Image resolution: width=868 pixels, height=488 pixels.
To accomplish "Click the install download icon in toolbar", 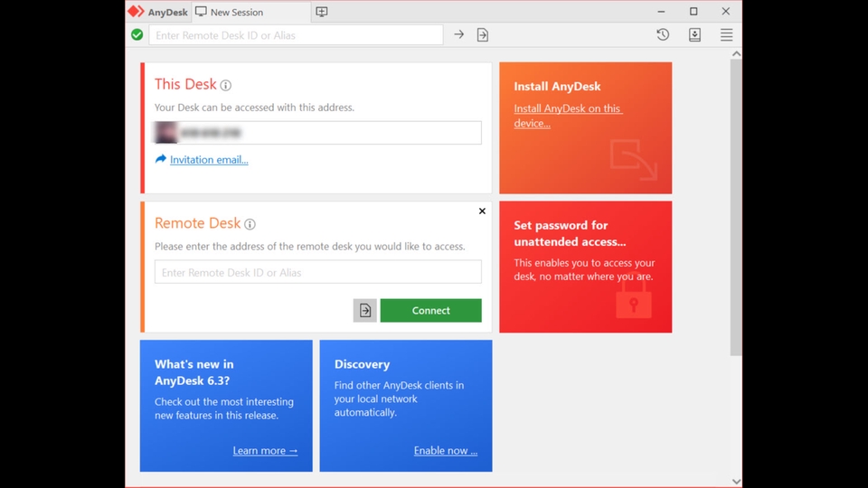I will (x=694, y=35).
